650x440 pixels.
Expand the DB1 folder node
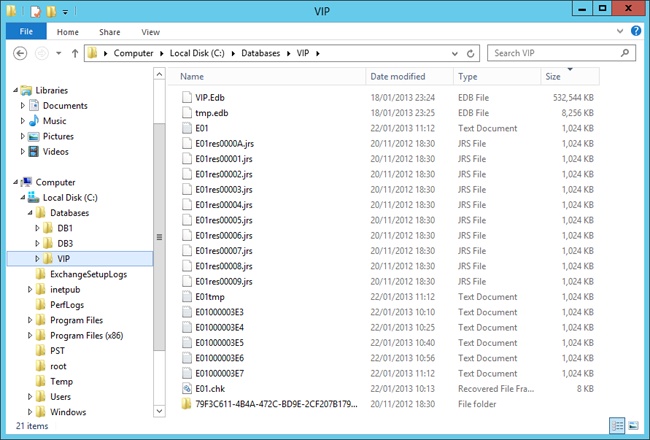tap(37, 228)
